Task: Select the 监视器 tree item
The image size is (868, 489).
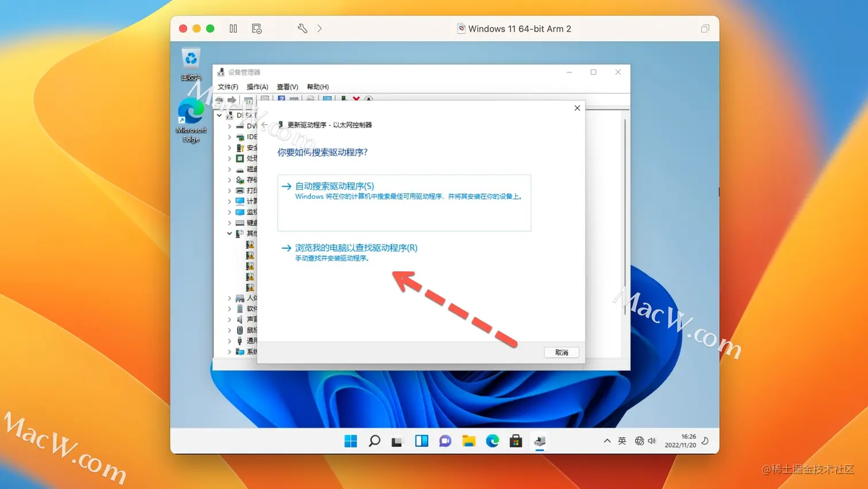Action: (x=246, y=212)
